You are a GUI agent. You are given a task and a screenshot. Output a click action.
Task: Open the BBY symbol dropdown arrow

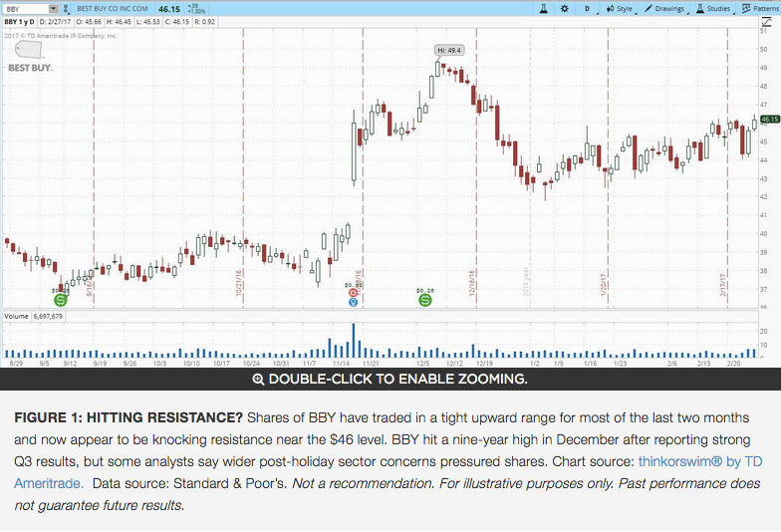point(53,9)
